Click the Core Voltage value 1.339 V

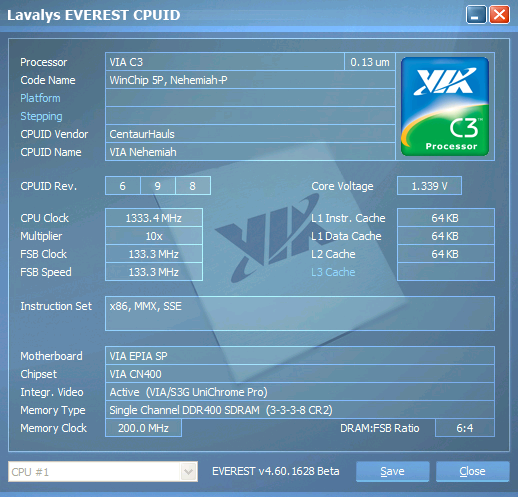click(429, 186)
